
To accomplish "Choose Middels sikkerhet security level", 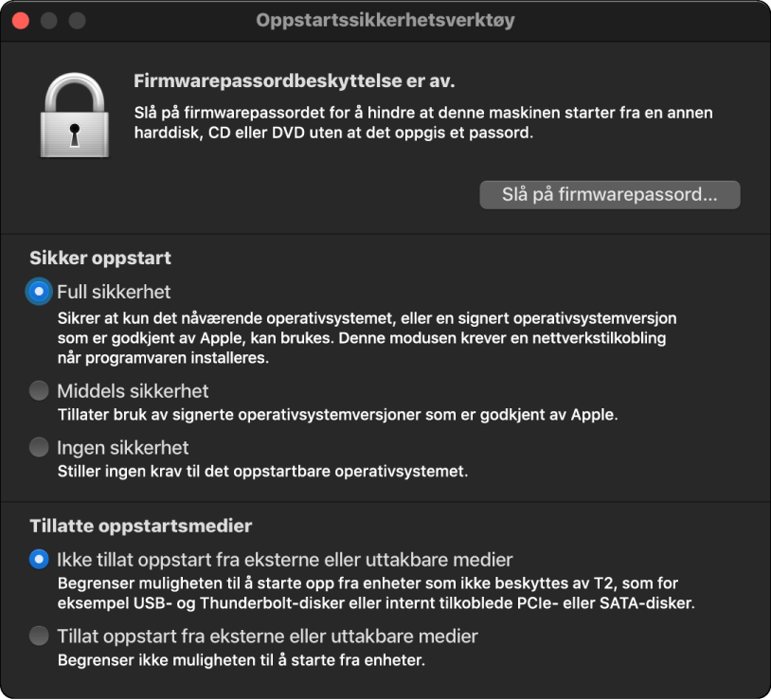I will point(37,390).
